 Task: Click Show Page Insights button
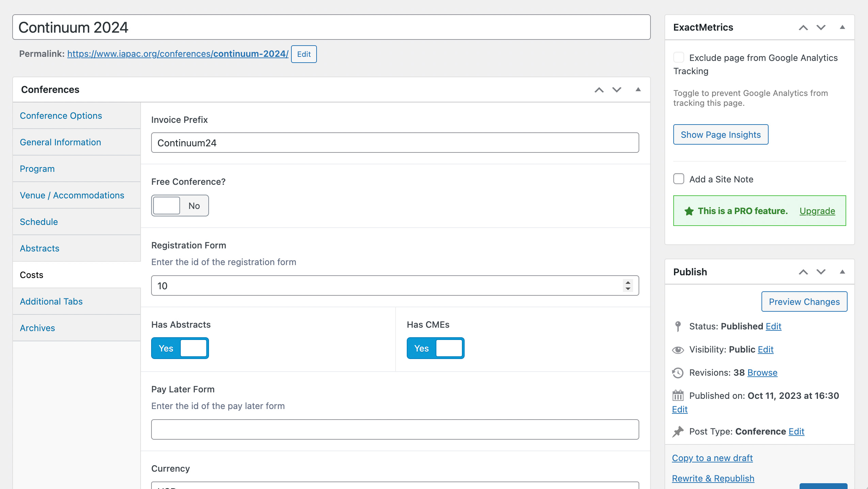(x=721, y=134)
